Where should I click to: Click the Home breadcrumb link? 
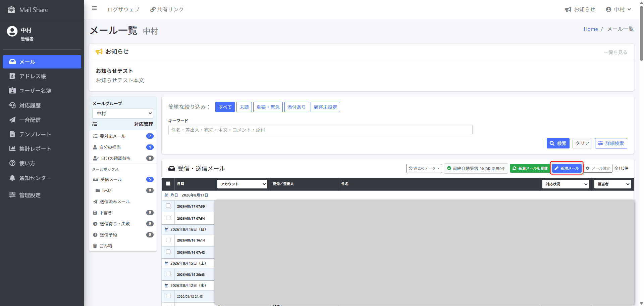pos(591,29)
